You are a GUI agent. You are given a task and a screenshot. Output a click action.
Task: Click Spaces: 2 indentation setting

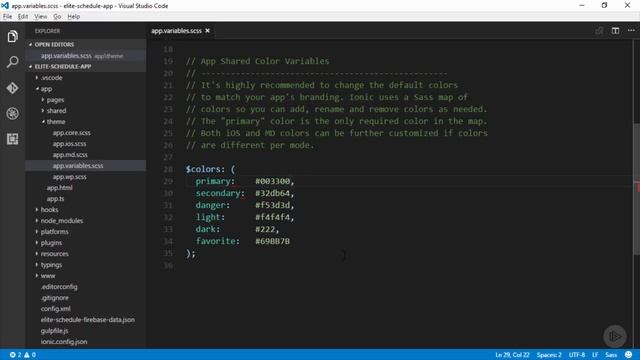[x=549, y=355]
